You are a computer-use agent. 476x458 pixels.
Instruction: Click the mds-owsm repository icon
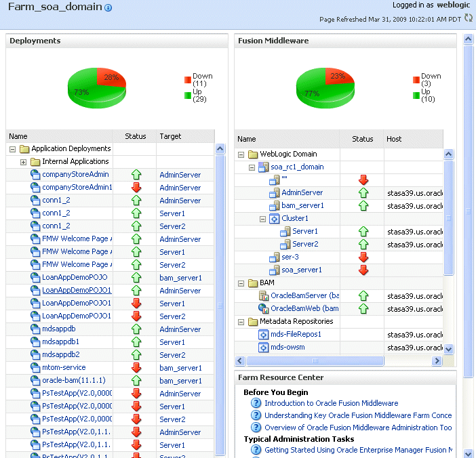click(x=263, y=348)
